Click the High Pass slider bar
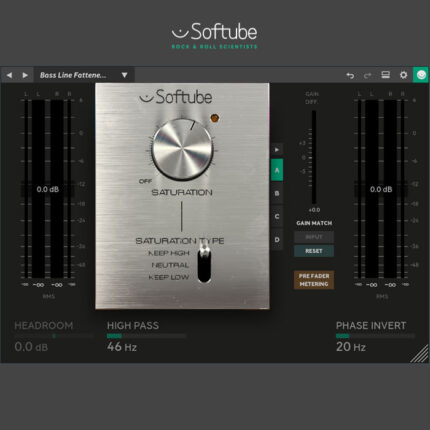 point(146,336)
